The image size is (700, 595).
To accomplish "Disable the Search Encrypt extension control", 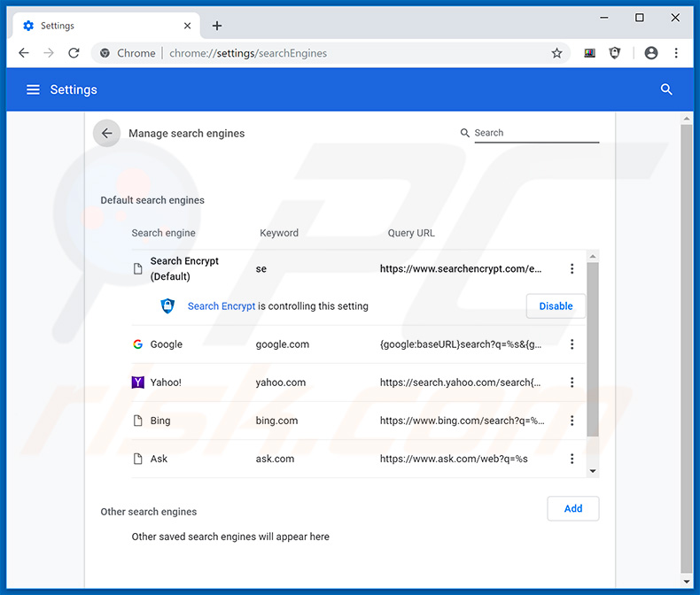I will [556, 306].
